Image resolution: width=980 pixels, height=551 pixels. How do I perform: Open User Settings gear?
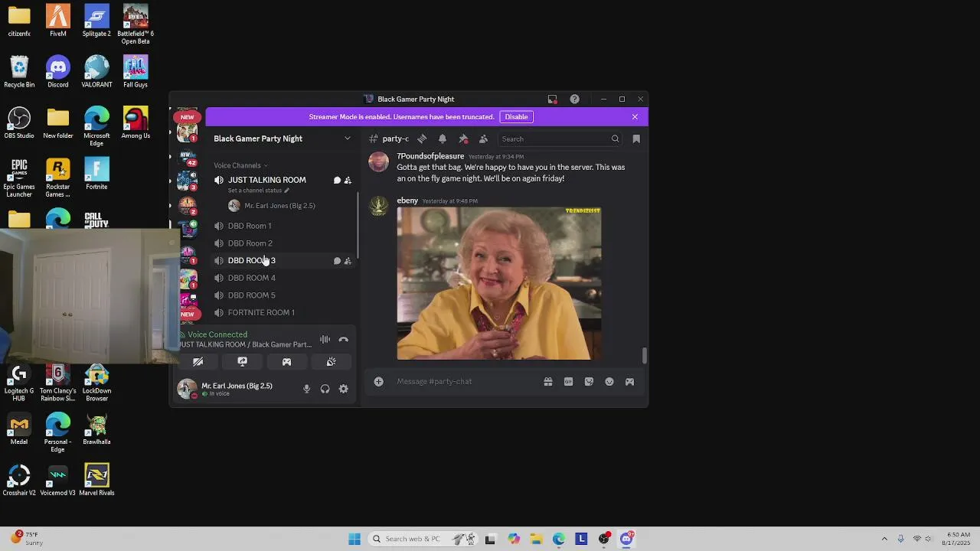pyautogui.click(x=344, y=389)
